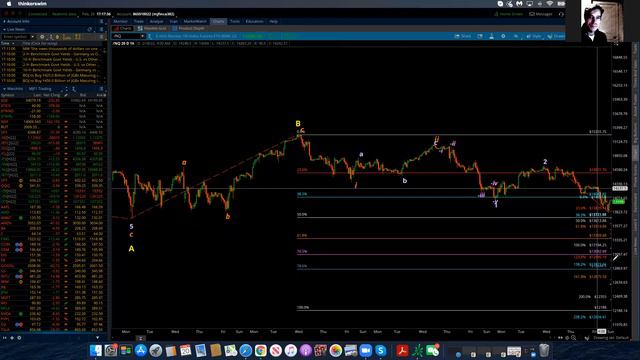
Task: Open the Trade tab
Action: 139,21
